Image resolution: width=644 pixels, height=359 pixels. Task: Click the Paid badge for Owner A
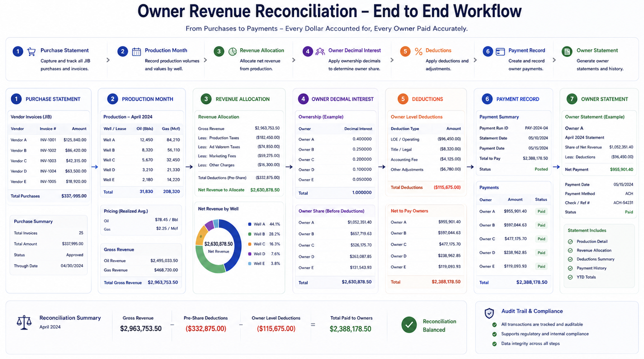(541, 212)
